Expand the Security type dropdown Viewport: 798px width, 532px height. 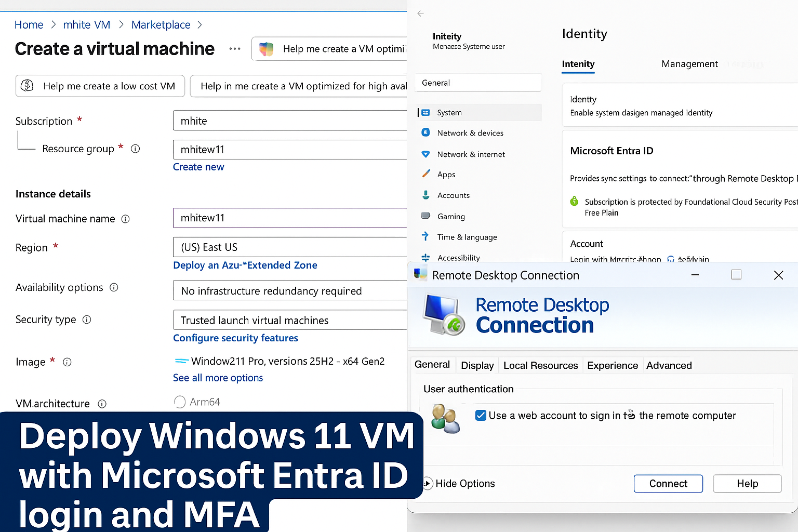[289, 320]
